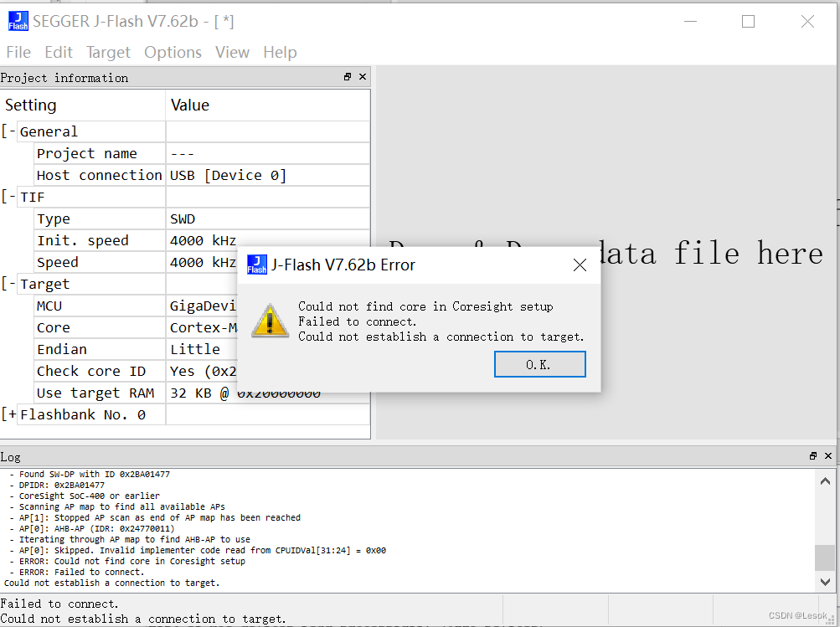Click the Value column header

[268, 105]
